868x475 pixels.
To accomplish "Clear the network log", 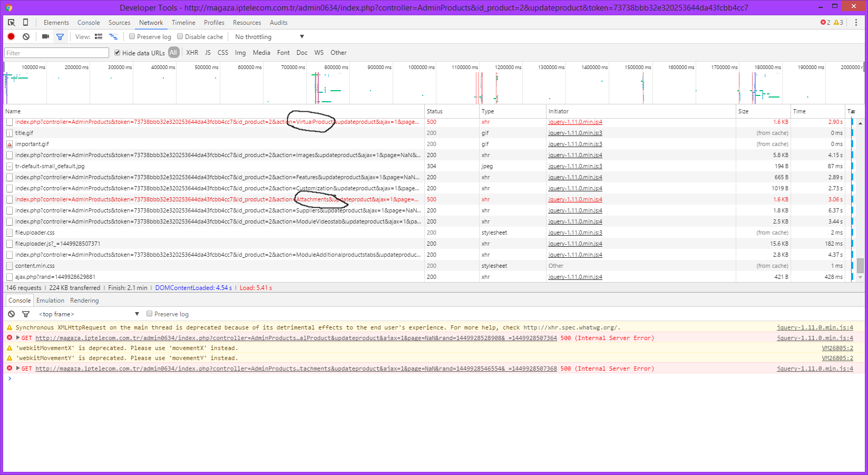I will 26,37.
